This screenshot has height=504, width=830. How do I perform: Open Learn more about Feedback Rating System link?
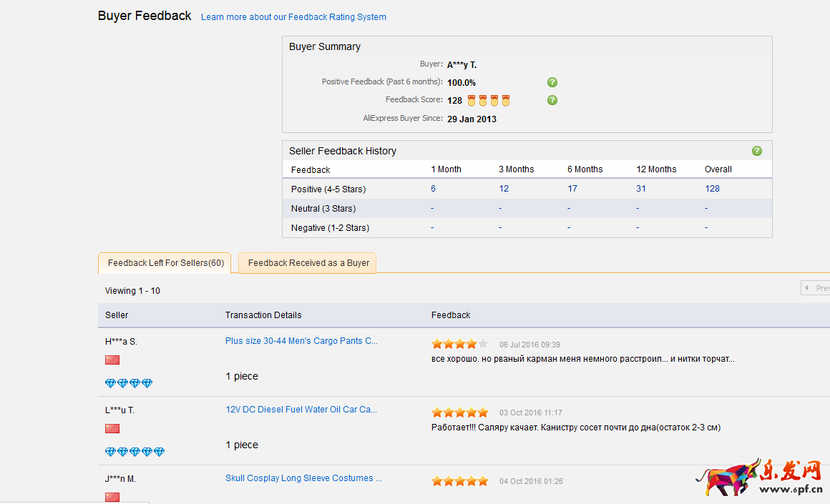[x=293, y=17]
